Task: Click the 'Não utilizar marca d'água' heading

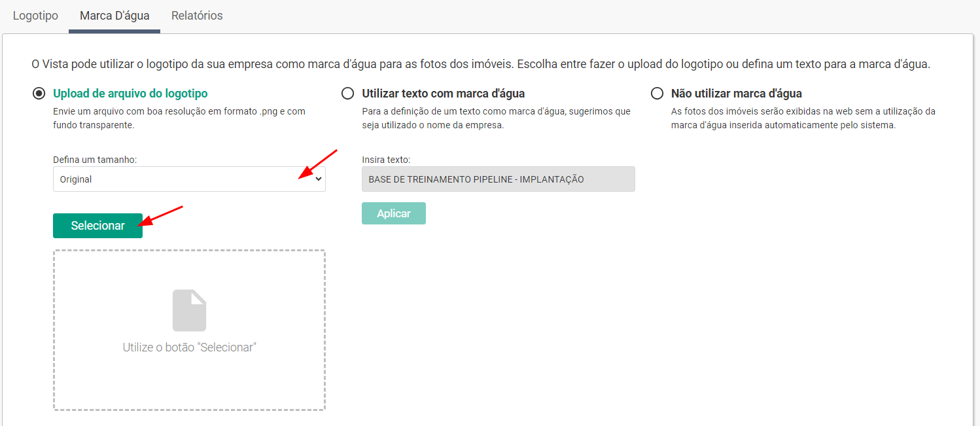Action: 736,94
